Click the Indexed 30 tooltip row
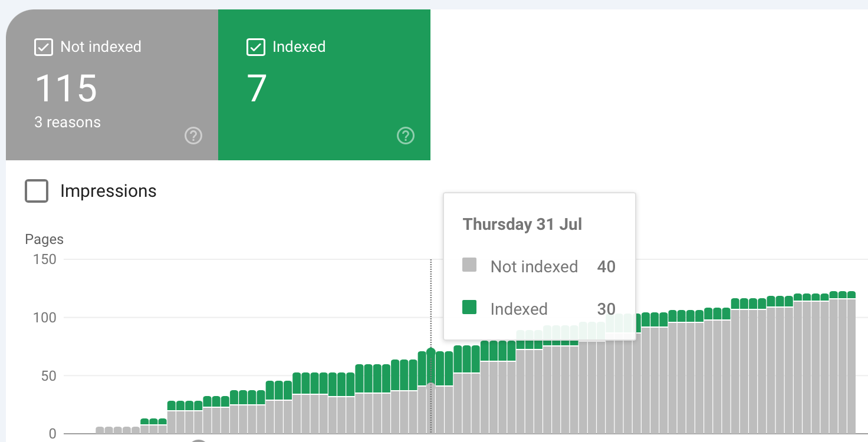868x442 pixels. pos(539,309)
